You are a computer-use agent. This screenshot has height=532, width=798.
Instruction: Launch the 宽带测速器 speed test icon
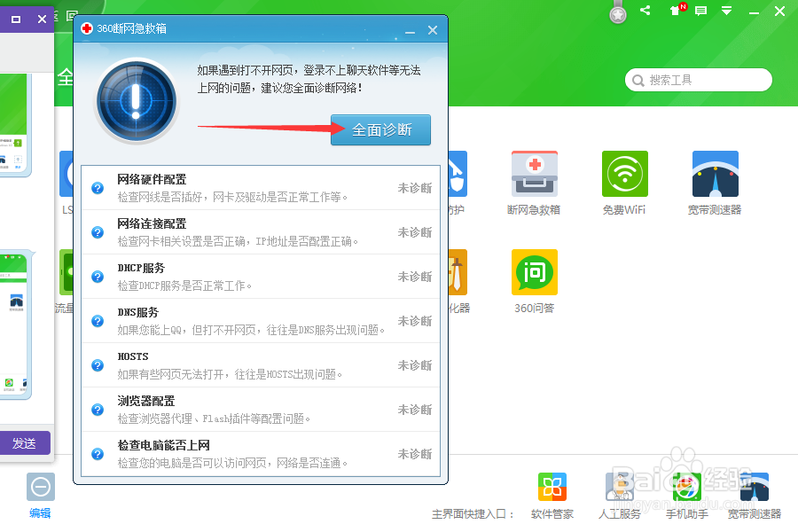[x=715, y=174]
